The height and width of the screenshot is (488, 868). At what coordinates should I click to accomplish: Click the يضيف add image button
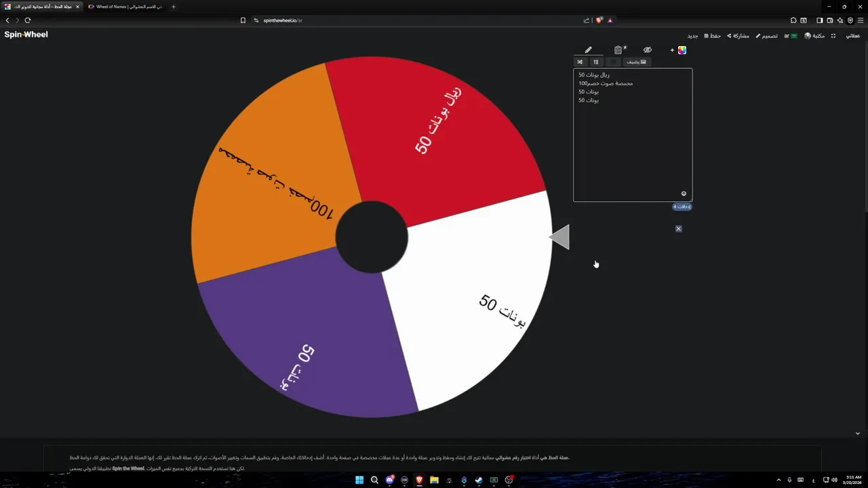click(x=636, y=62)
